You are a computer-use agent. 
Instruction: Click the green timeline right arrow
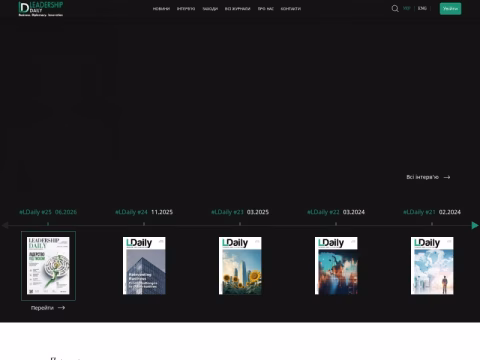pos(475,225)
